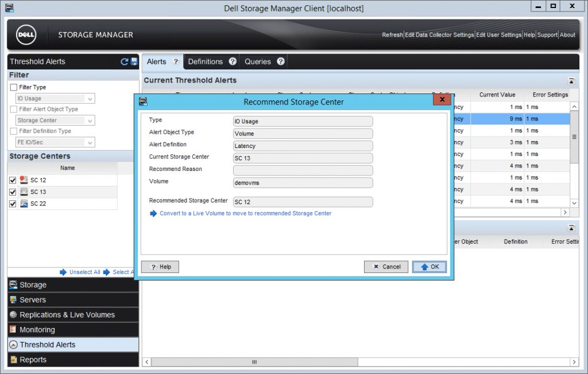Image resolution: width=588 pixels, height=374 pixels.
Task: Close the Recommend Storage Center dialog
Action: (442, 99)
